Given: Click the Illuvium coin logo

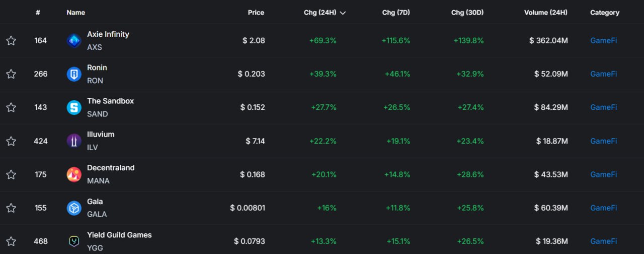Looking at the screenshot, I should [x=74, y=141].
